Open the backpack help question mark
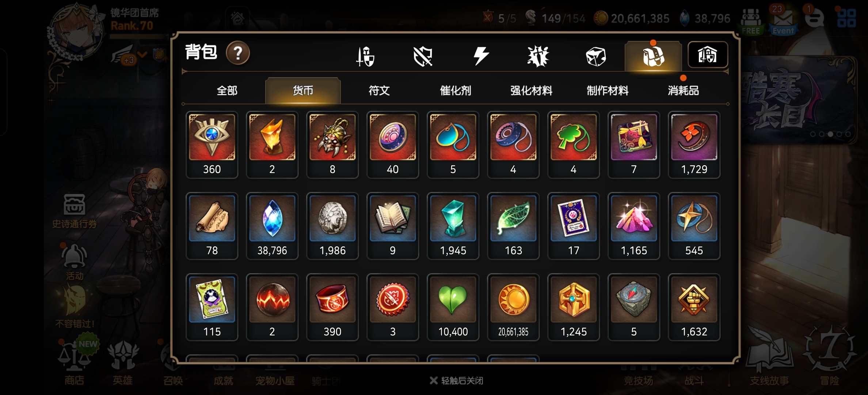868x395 pixels. [x=238, y=53]
